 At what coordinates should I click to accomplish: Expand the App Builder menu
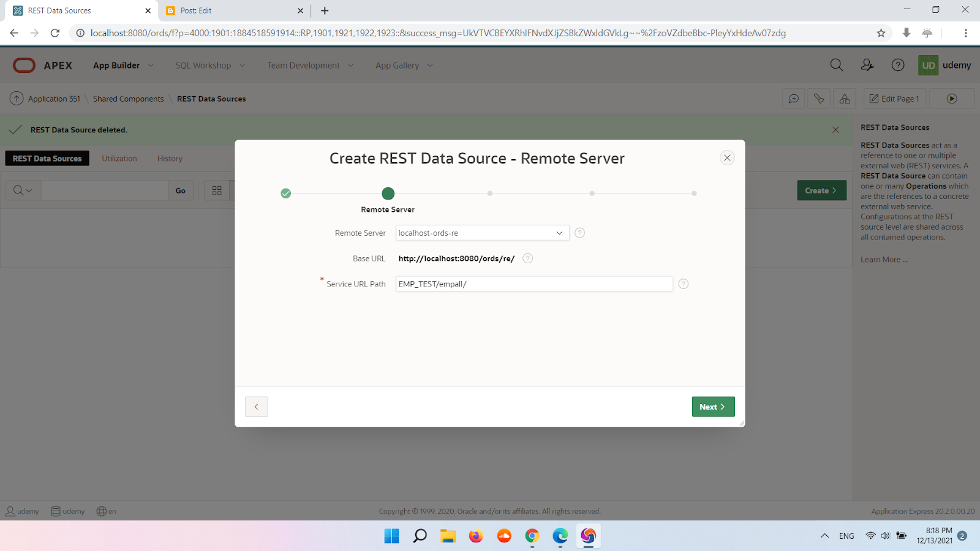click(x=123, y=66)
